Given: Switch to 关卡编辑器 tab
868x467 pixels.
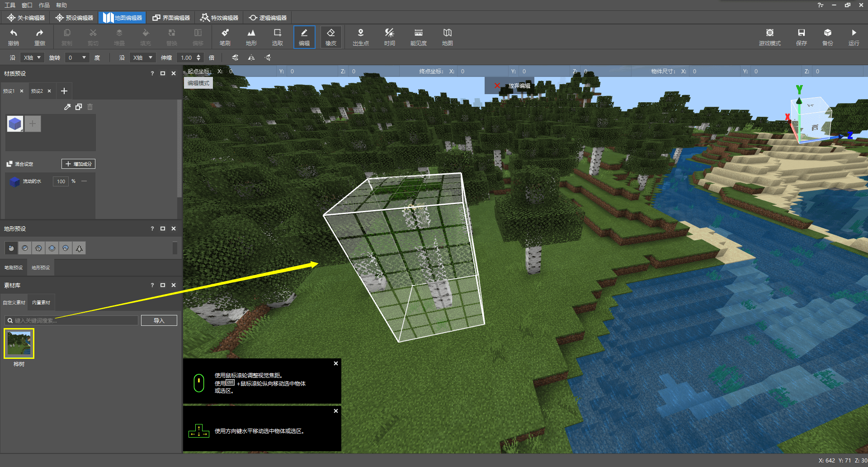Looking at the screenshot, I should click(x=26, y=18).
